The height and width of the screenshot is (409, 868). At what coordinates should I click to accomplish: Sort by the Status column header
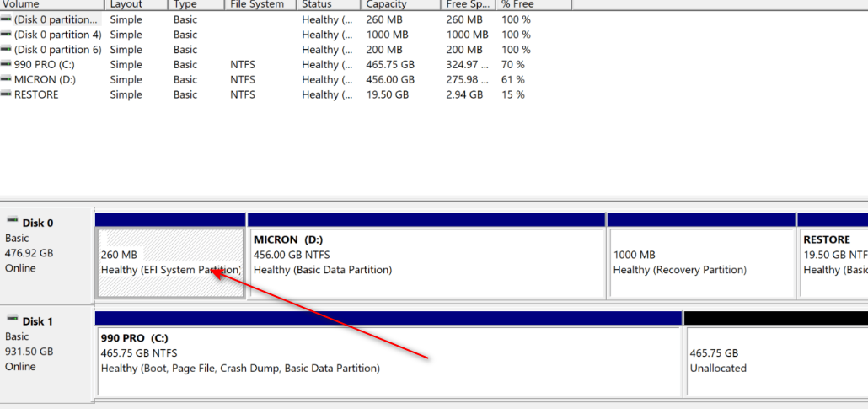pyautogui.click(x=329, y=4)
